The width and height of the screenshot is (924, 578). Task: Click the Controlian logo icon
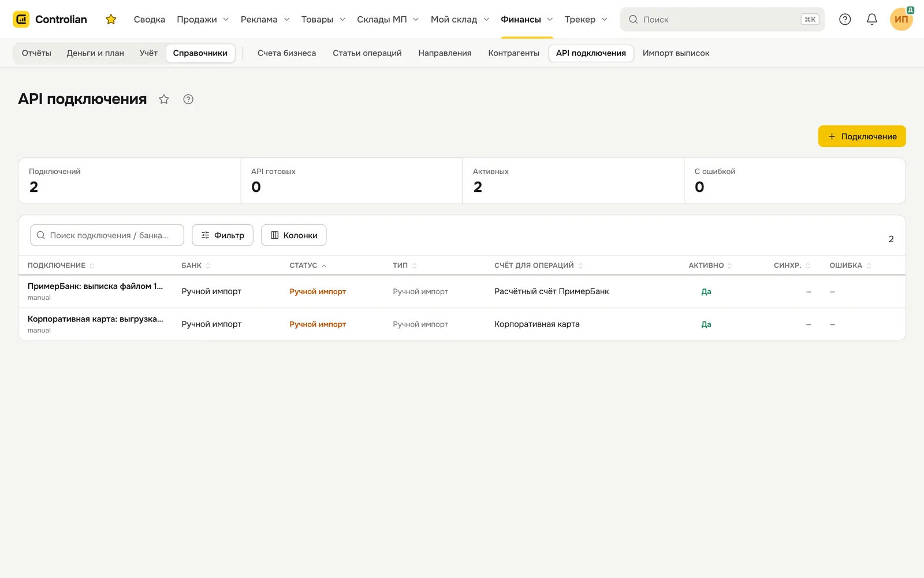[x=21, y=19]
